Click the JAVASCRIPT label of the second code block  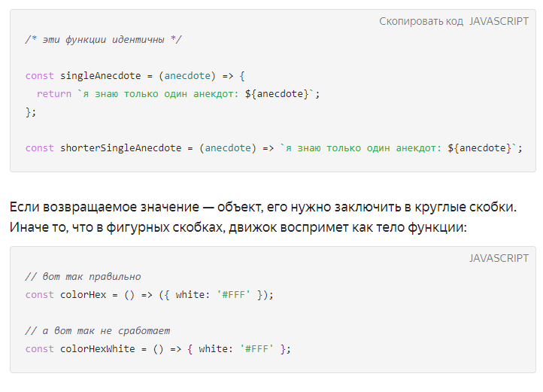499,258
